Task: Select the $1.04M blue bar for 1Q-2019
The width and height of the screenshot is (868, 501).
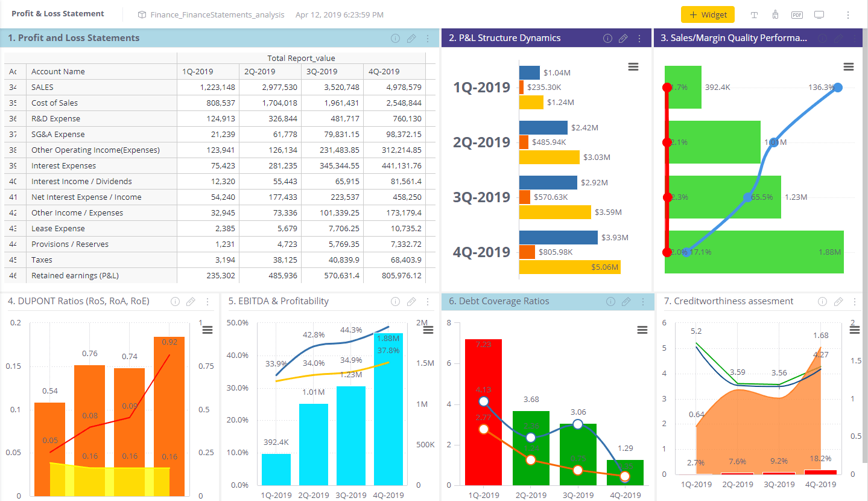Action: click(x=530, y=72)
